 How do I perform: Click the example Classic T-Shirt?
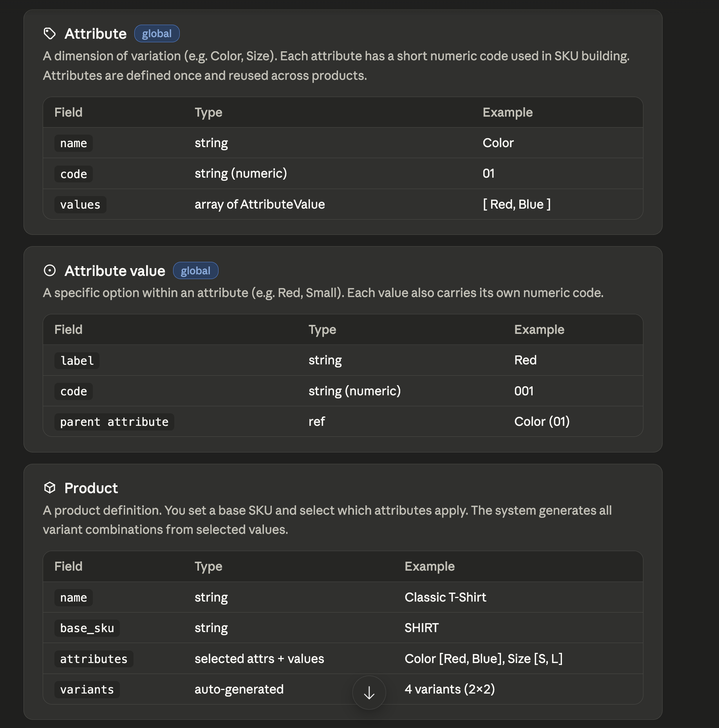pos(445,597)
